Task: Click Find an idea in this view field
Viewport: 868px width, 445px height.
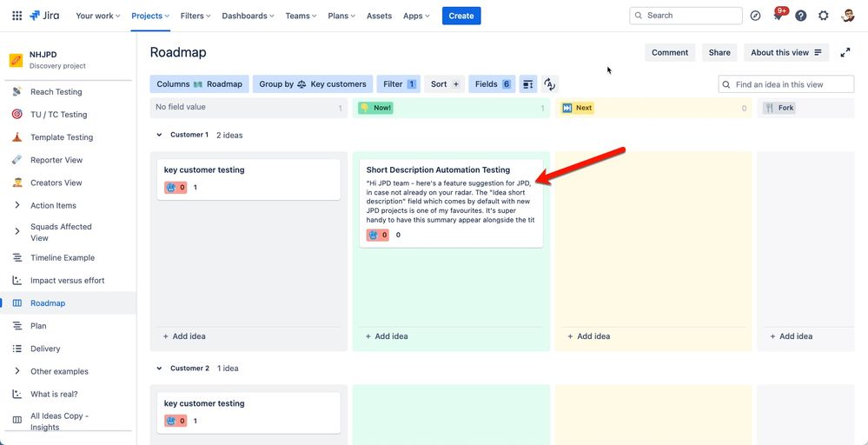Action: tap(786, 84)
